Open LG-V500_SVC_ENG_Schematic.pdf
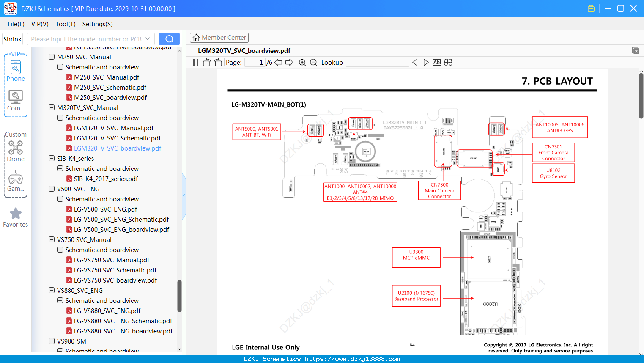 (121, 219)
